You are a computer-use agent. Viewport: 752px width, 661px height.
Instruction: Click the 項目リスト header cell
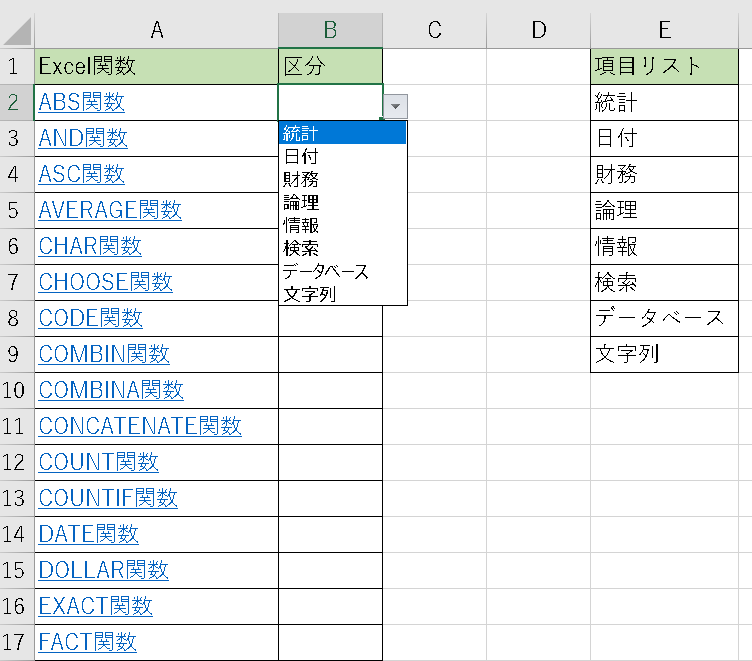664,66
